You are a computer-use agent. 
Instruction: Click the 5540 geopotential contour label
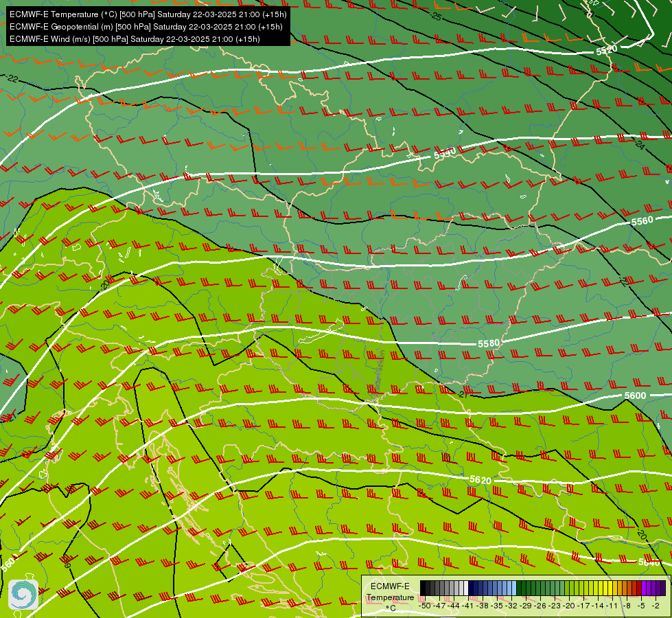(x=445, y=153)
